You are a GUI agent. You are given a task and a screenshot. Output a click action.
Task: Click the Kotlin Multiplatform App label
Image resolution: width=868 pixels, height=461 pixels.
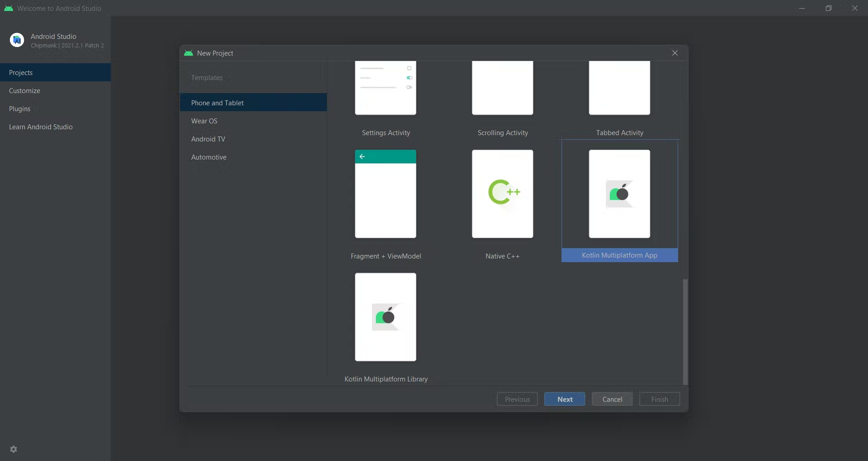[619, 255]
